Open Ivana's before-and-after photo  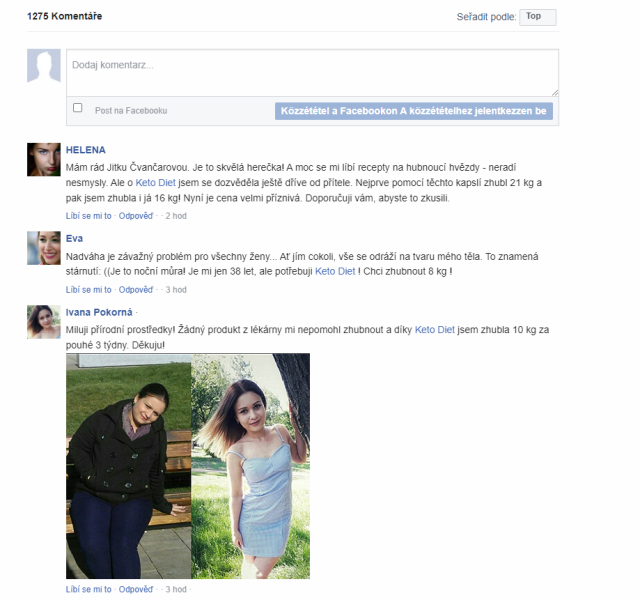tap(188, 466)
